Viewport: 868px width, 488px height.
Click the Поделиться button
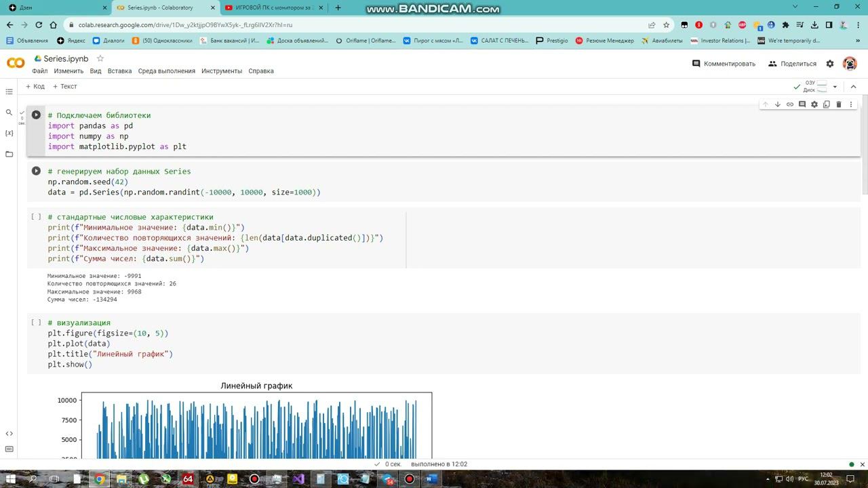(x=792, y=64)
